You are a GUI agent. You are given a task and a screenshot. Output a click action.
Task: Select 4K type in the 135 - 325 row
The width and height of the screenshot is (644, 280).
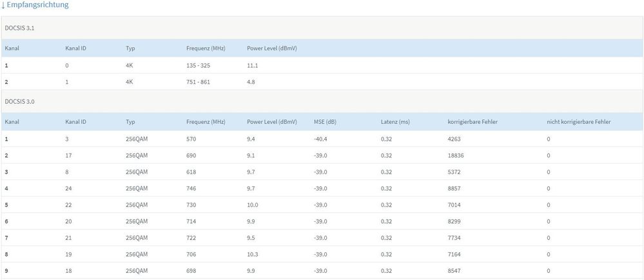(130, 65)
